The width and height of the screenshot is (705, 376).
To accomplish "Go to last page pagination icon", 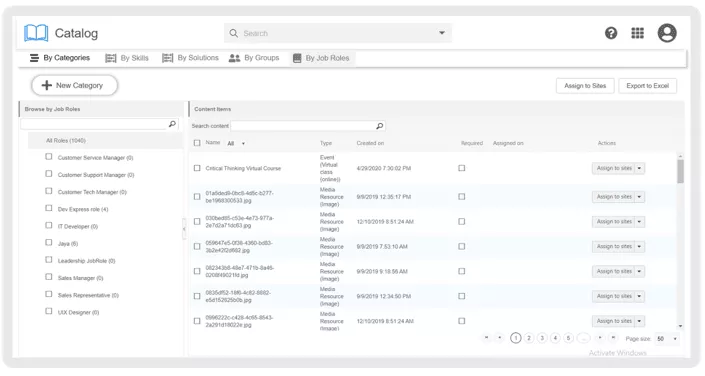I will click(612, 338).
